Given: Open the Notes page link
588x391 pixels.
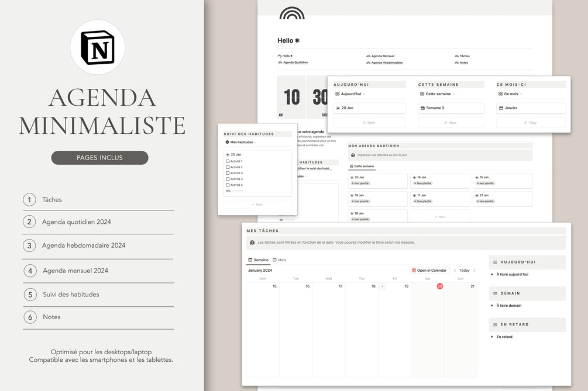Looking at the screenshot, I should [461, 63].
